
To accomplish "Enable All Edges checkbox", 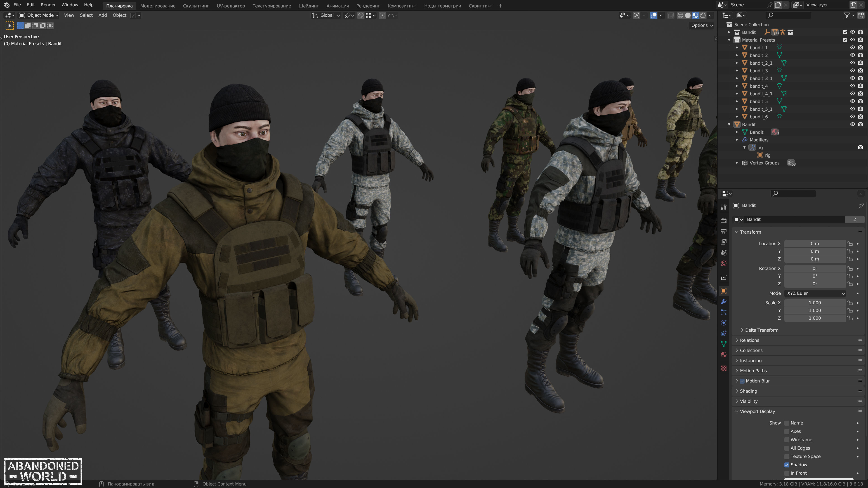I will [787, 448].
